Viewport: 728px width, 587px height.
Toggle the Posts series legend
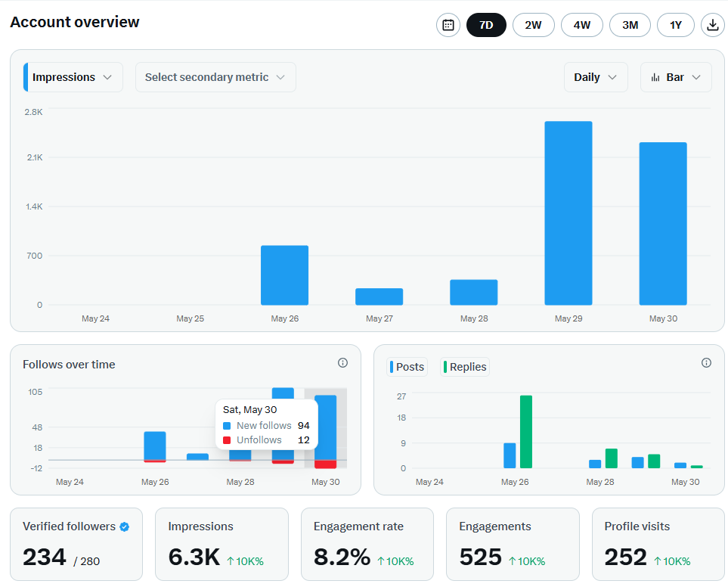(407, 367)
